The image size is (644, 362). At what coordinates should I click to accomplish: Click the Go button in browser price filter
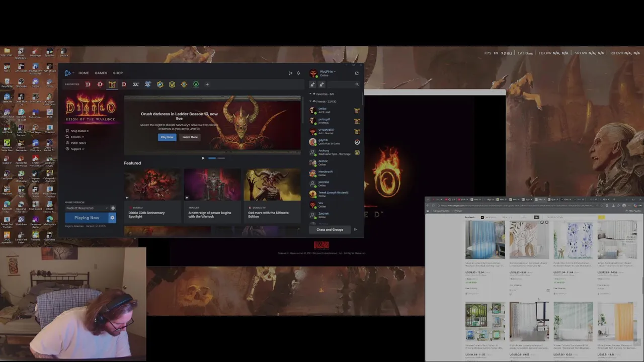536,217
